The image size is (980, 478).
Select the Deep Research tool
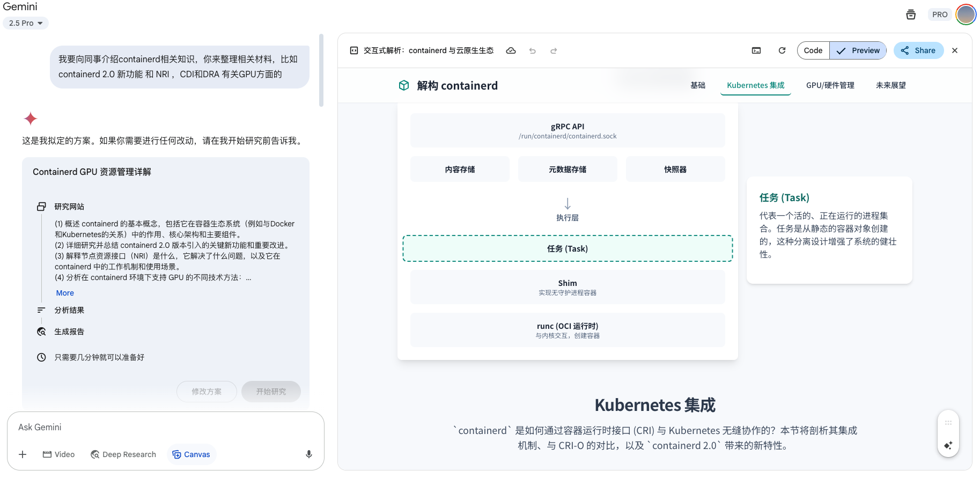(x=123, y=454)
